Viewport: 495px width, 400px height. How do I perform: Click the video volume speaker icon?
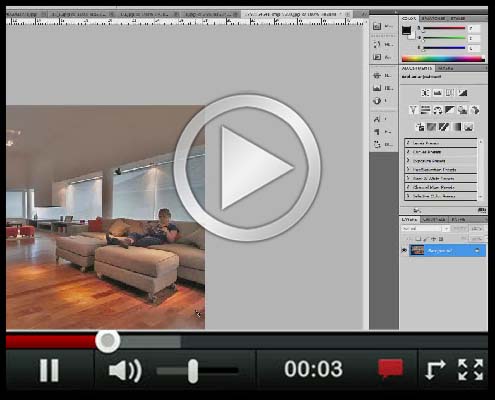click(125, 370)
